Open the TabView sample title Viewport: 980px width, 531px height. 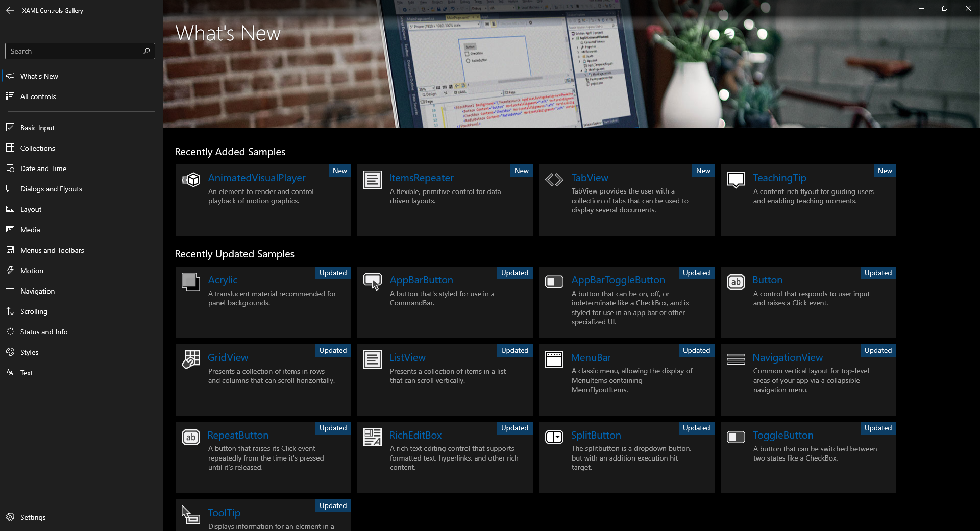tap(590, 178)
